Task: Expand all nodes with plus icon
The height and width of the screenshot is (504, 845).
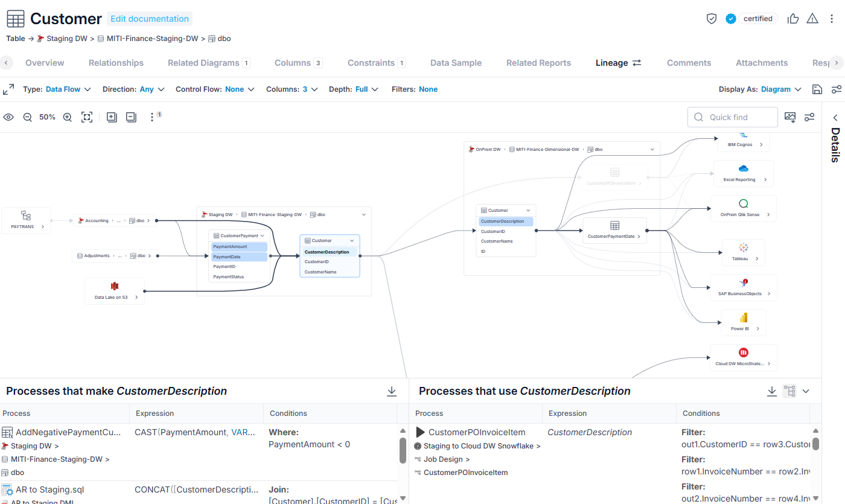Action: [112, 117]
